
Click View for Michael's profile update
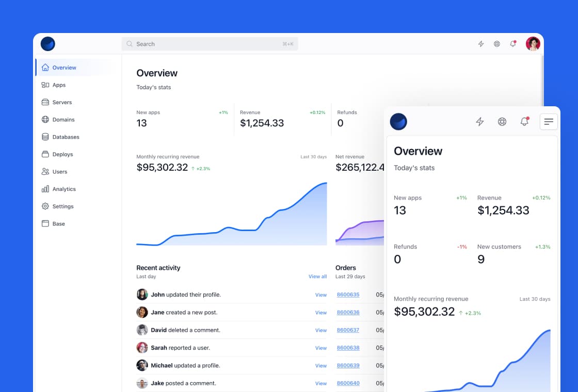coord(320,366)
